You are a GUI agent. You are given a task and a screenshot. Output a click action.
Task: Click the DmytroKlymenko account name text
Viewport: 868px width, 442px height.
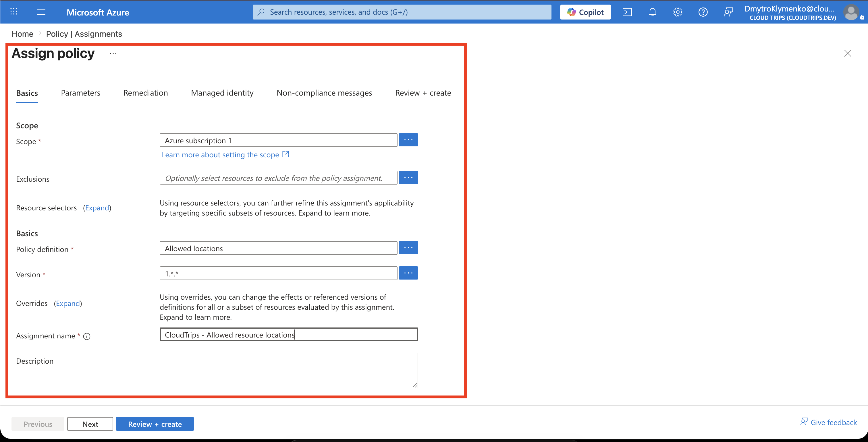[x=790, y=9]
